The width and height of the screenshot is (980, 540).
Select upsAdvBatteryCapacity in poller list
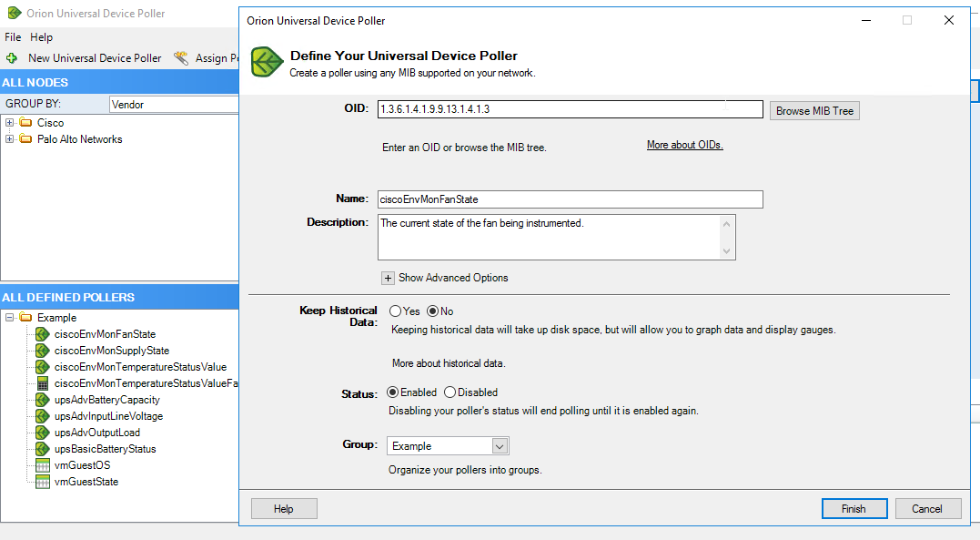coord(106,400)
